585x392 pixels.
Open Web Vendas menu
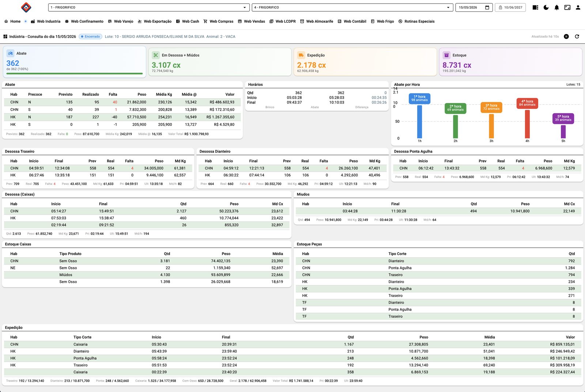pyautogui.click(x=252, y=22)
